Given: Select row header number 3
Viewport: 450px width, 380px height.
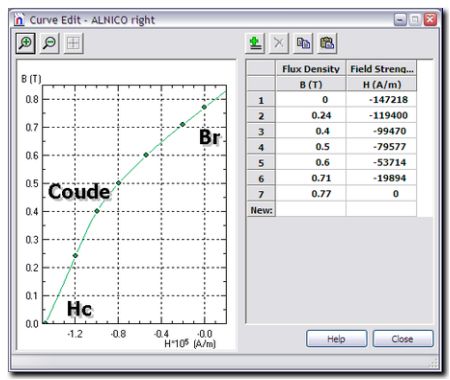Looking at the screenshot, I should point(261,131).
